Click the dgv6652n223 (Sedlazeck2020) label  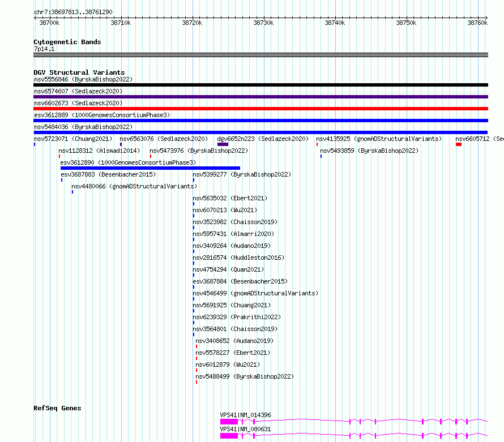(263, 139)
